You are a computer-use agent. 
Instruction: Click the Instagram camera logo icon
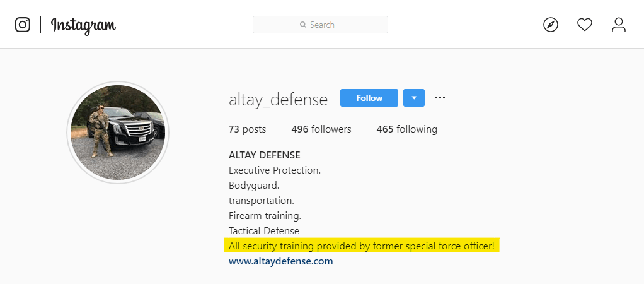[23, 25]
